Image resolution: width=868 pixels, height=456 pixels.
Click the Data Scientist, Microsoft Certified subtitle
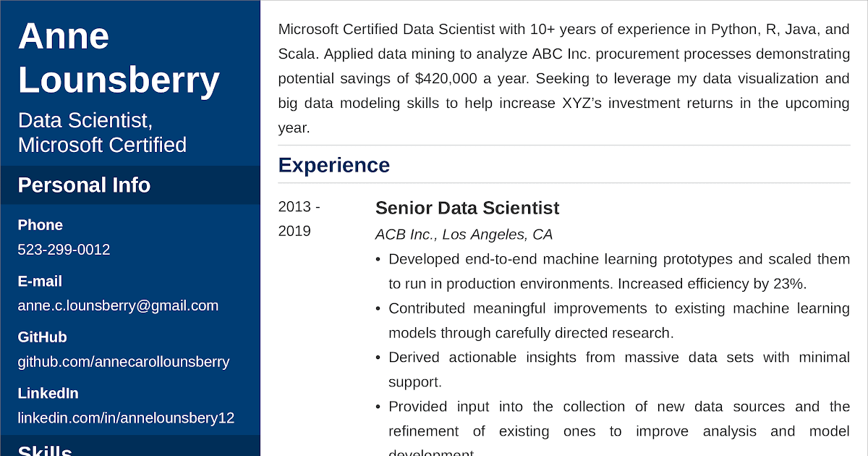pyautogui.click(x=102, y=132)
